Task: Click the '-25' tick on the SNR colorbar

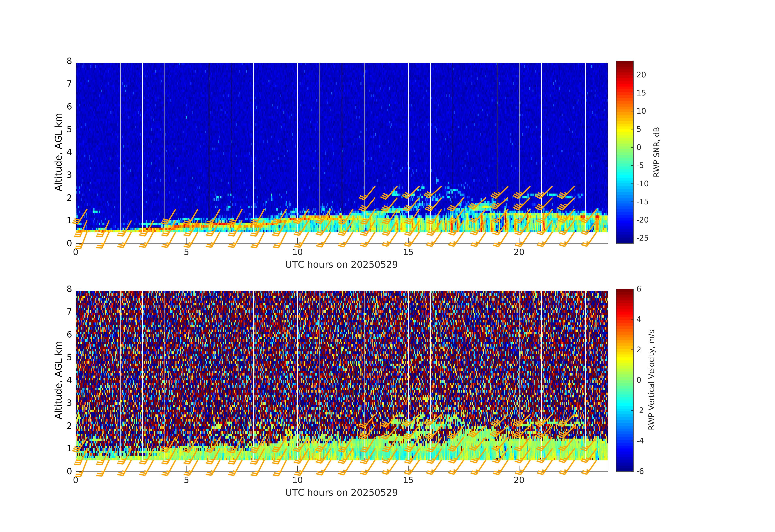Action: [642, 238]
